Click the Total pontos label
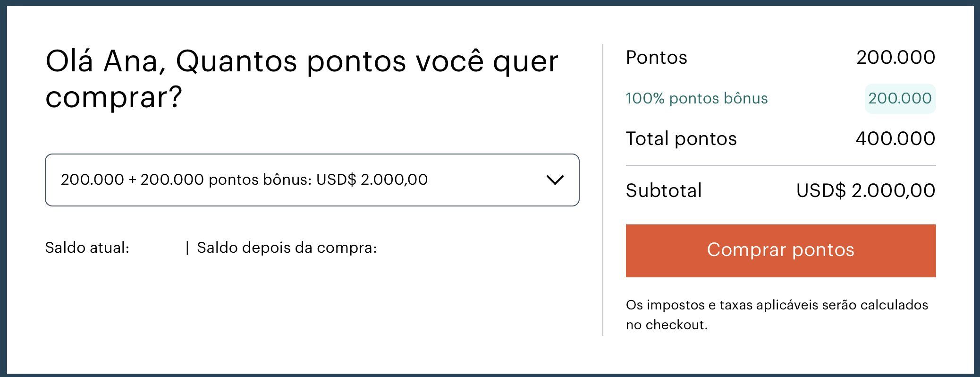Viewport: 980px width, 377px height. point(681,138)
